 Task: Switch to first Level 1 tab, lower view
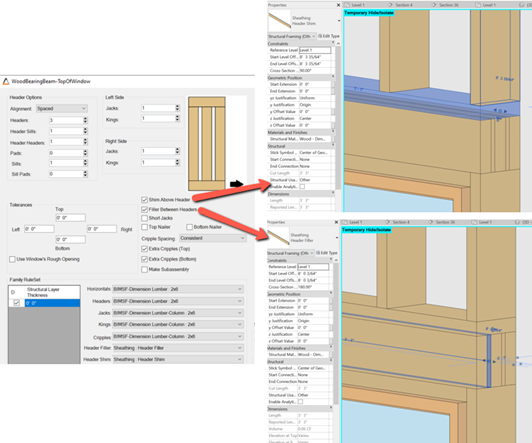click(354, 222)
